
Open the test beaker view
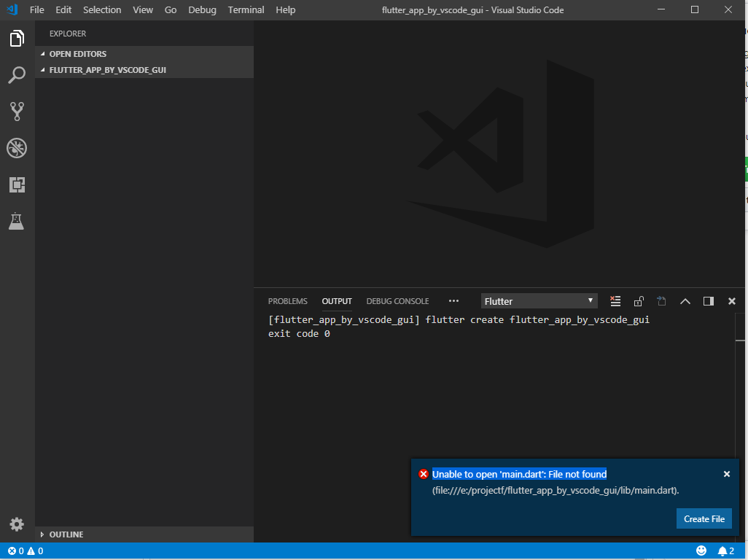pos(17,222)
